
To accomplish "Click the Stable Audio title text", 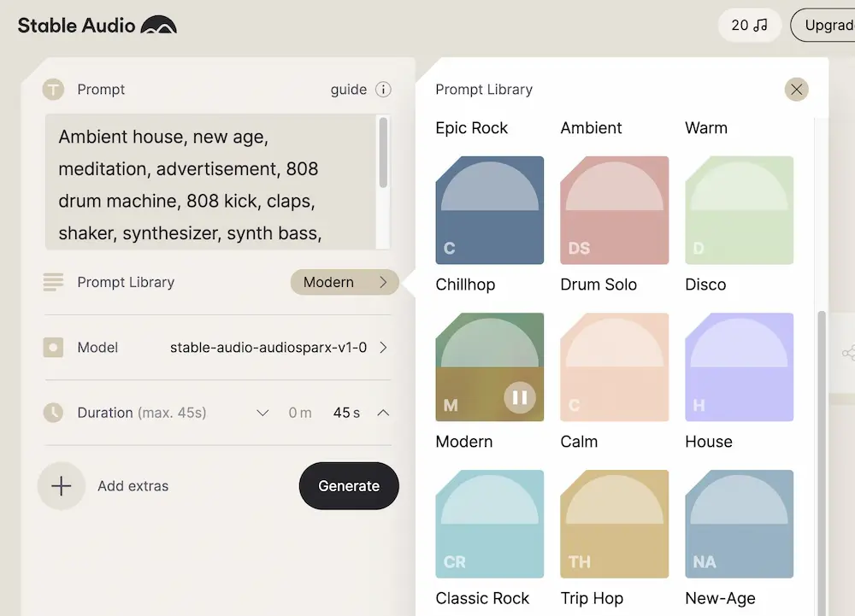I will tap(76, 25).
